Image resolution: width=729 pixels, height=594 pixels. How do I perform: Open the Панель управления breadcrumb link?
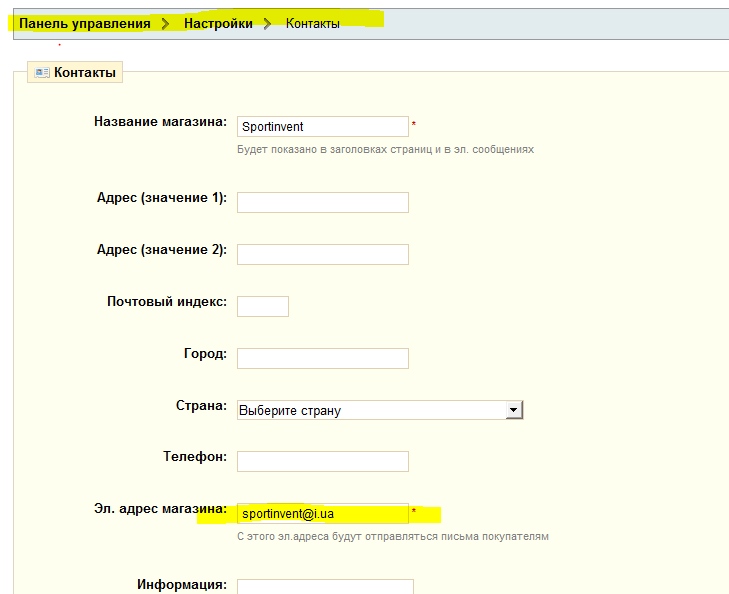(85, 23)
